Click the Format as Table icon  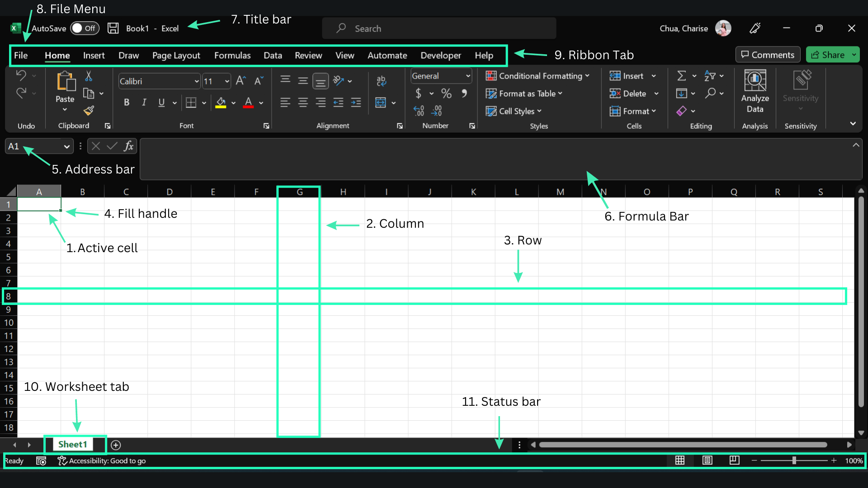pyautogui.click(x=491, y=94)
